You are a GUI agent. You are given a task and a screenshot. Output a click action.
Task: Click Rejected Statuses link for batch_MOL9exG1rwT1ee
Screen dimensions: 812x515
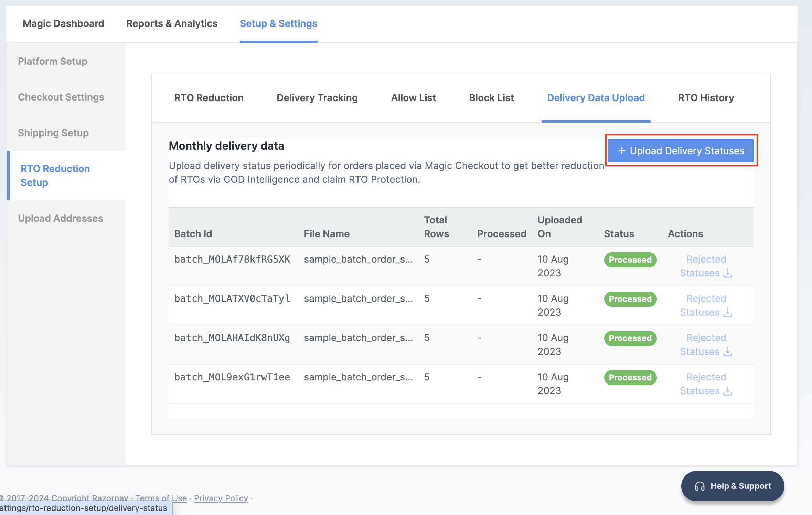pyautogui.click(x=706, y=384)
